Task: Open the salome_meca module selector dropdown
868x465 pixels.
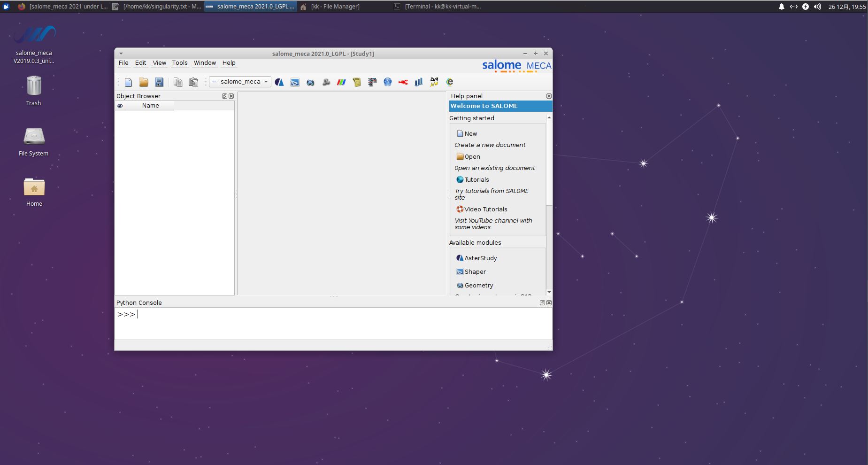Action: [x=240, y=82]
